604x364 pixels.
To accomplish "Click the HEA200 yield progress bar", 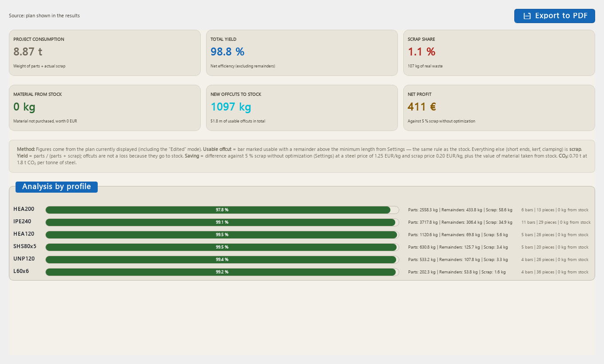I will click(222, 210).
